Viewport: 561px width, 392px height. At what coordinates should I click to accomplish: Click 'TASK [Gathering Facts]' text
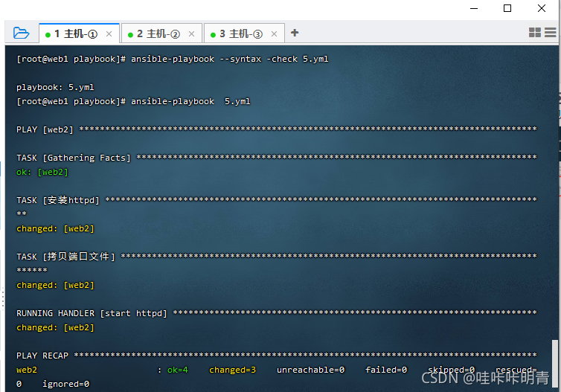click(74, 158)
